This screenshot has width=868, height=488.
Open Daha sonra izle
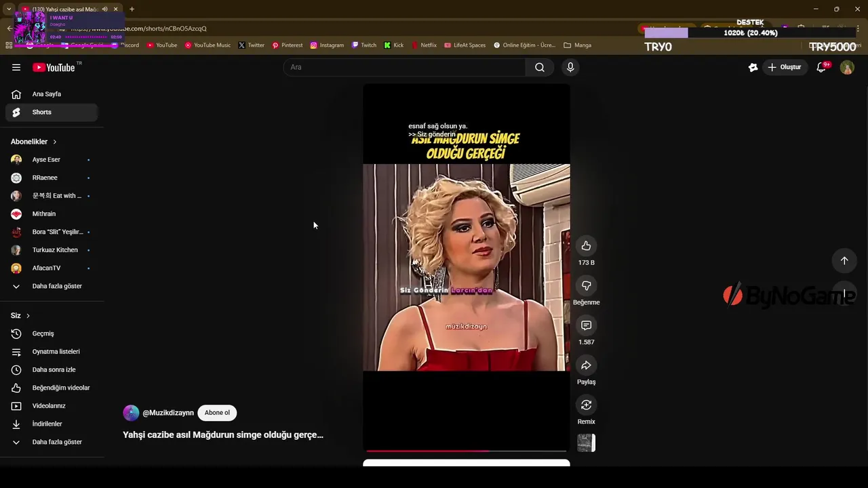click(x=52, y=370)
